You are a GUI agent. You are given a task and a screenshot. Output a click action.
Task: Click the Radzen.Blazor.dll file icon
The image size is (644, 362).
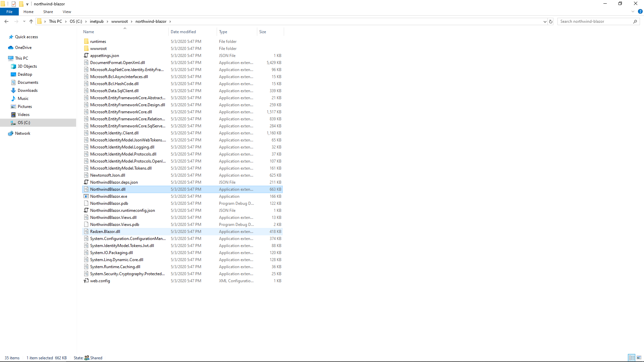pos(86,231)
